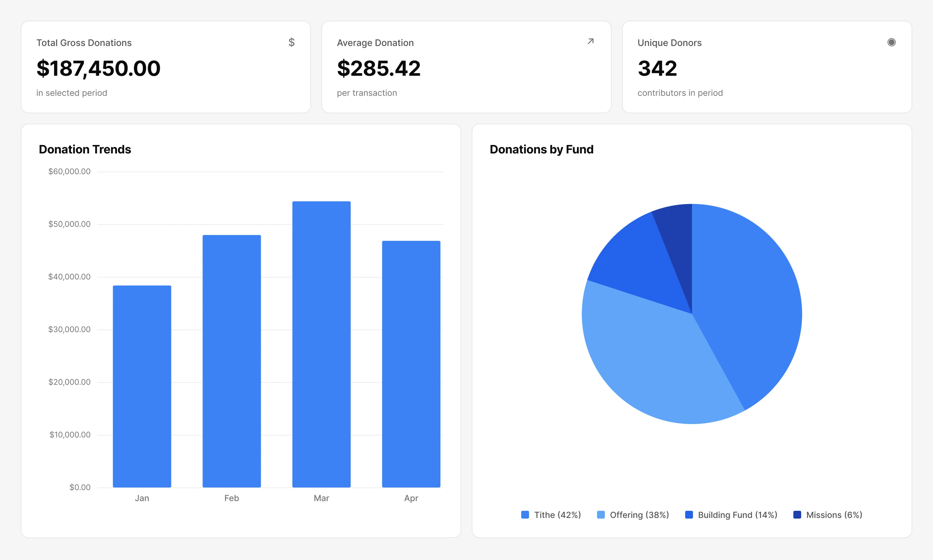Click the trending arrow icon on Average Donation
Viewport: 933px width, 560px height.
point(591,41)
